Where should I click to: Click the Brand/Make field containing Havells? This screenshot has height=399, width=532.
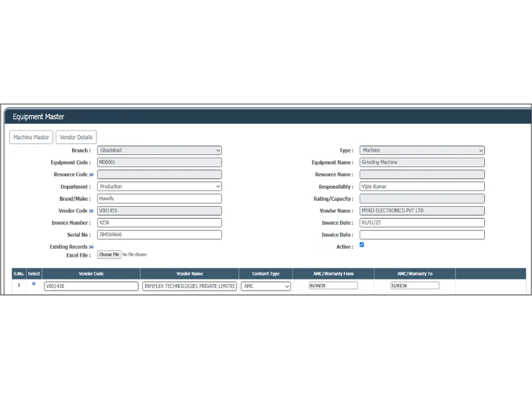click(159, 199)
